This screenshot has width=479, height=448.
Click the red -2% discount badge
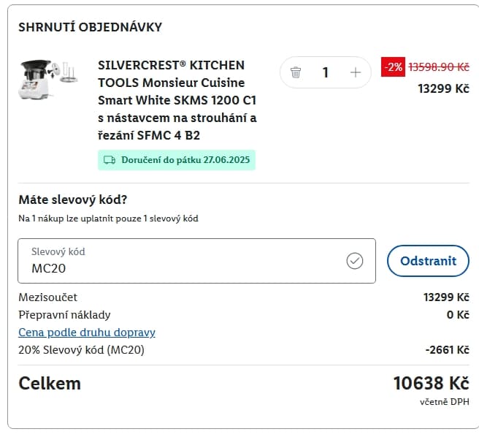pos(393,67)
